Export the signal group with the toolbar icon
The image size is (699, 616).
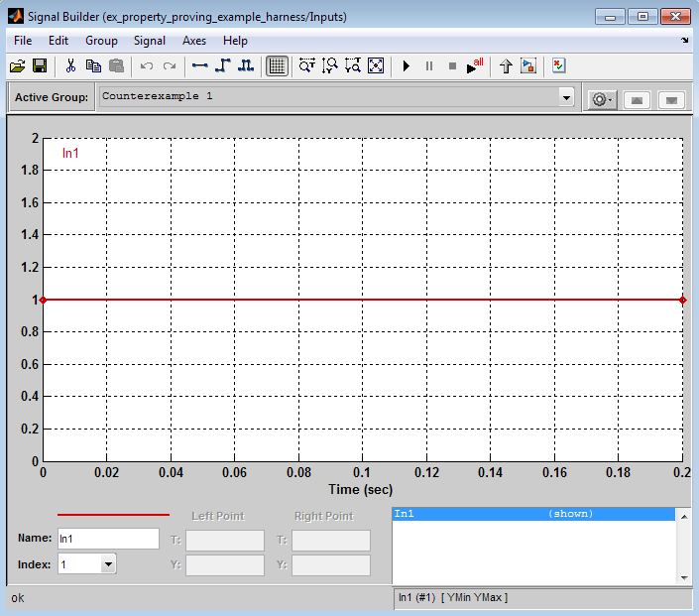(528, 66)
